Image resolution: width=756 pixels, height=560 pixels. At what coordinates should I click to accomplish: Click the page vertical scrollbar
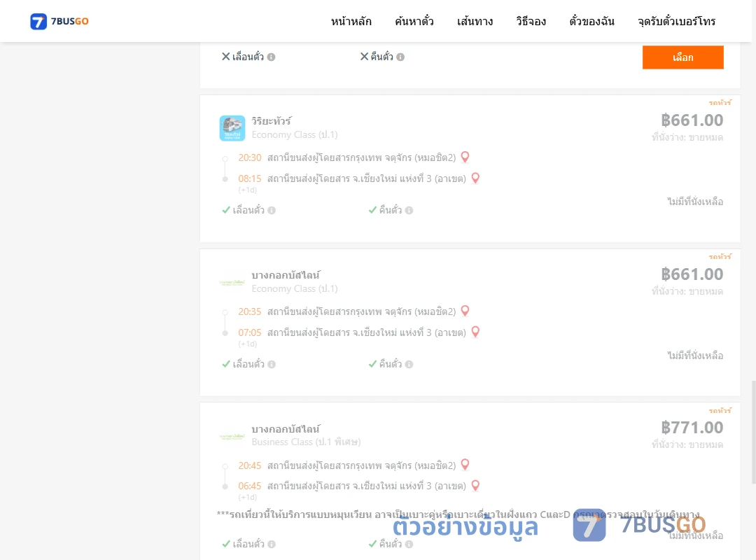[x=754, y=432]
